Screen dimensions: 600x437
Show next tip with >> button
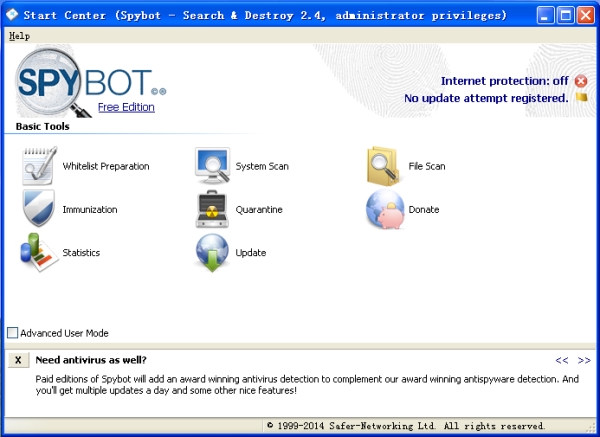coord(584,360)
